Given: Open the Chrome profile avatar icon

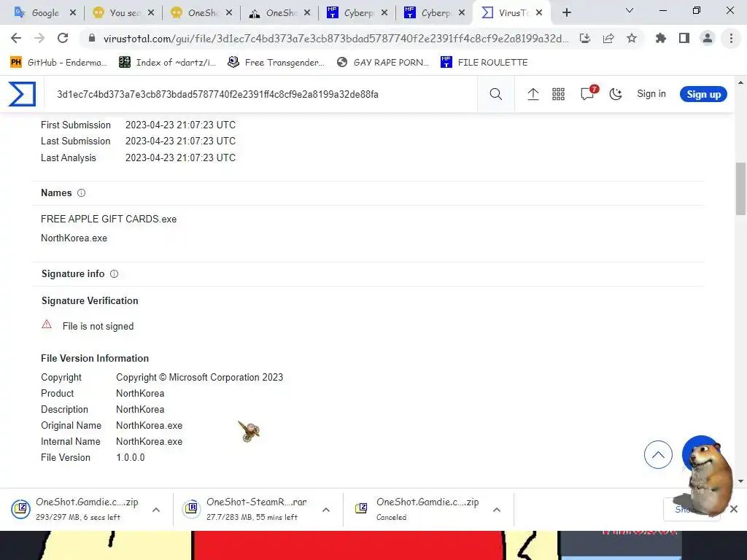Looking at the screenshot, I should point(708,38).
